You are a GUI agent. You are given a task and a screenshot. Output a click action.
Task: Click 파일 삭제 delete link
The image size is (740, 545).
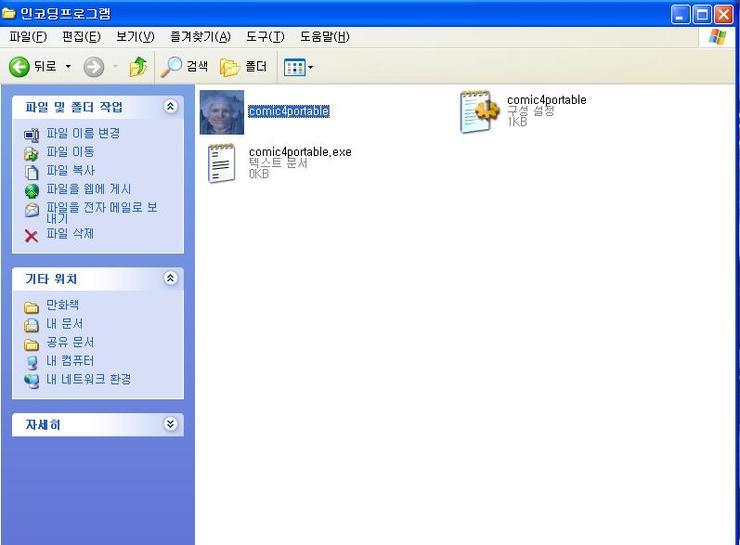point(69,234)
